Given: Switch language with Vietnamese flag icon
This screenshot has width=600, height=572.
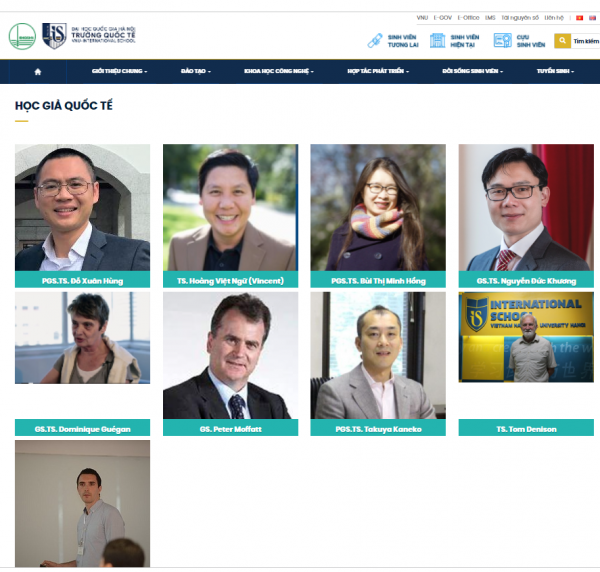Looking at the screenshot, I should coord(580,18).
